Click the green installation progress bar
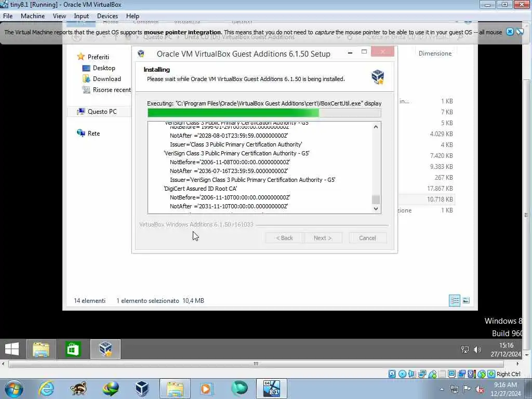This screenshot has width=532, height=399. [264, 113]
